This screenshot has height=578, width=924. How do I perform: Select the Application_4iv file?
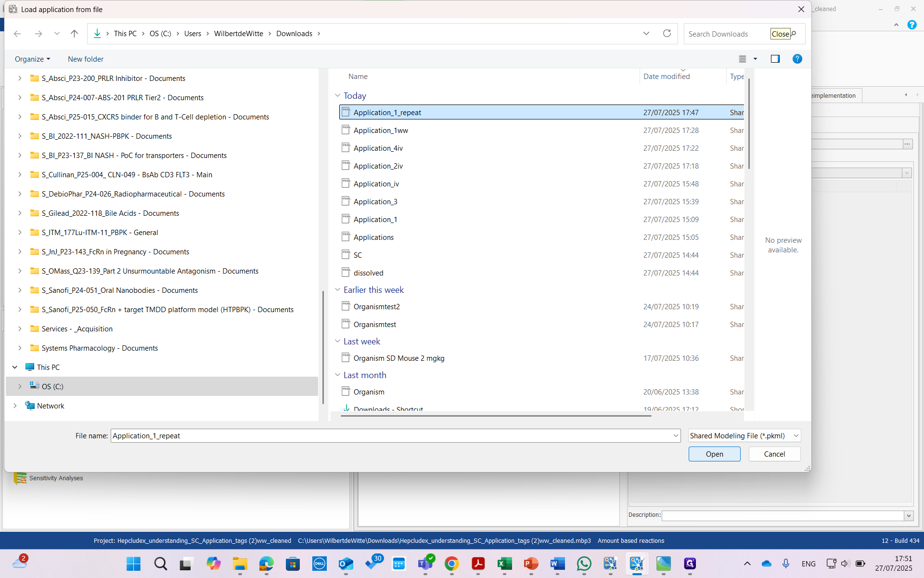(x=378, y=148)
